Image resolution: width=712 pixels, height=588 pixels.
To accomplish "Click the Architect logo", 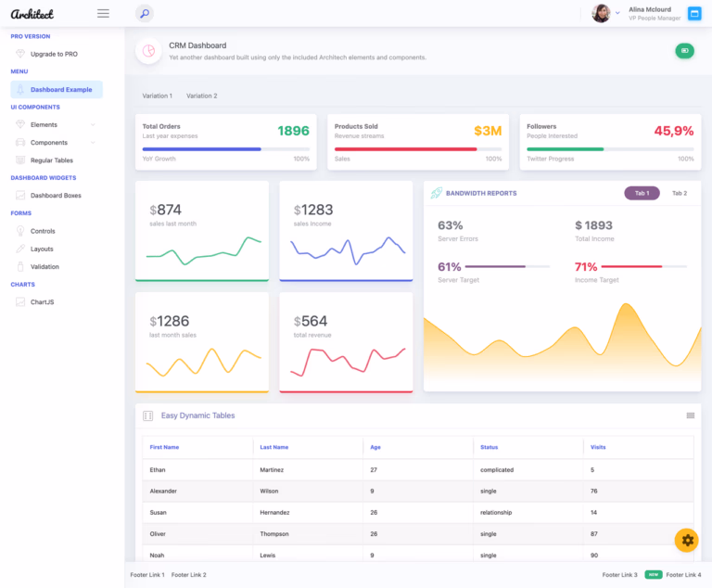I will tap(32, 14).
